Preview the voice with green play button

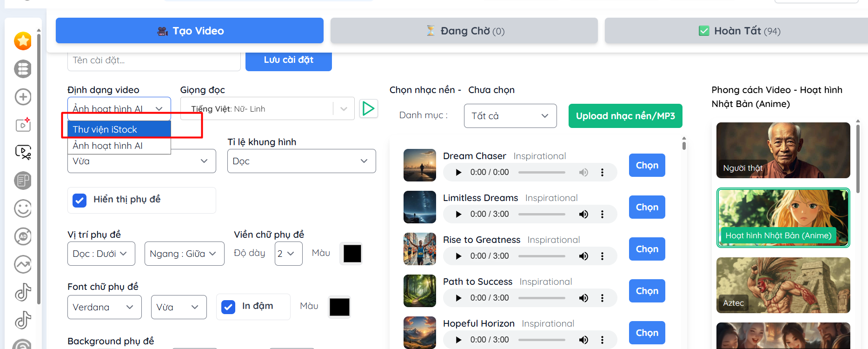click(368, 108)
